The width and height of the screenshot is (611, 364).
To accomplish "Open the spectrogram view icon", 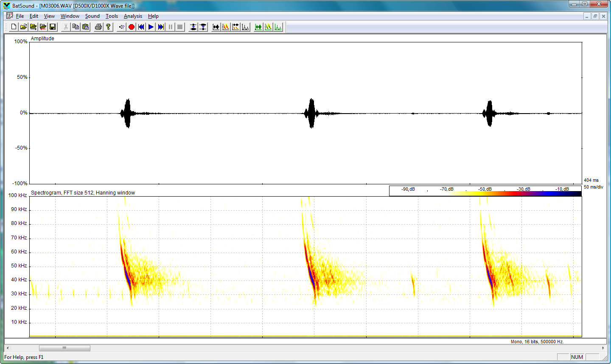I will [x=225, y=27].
